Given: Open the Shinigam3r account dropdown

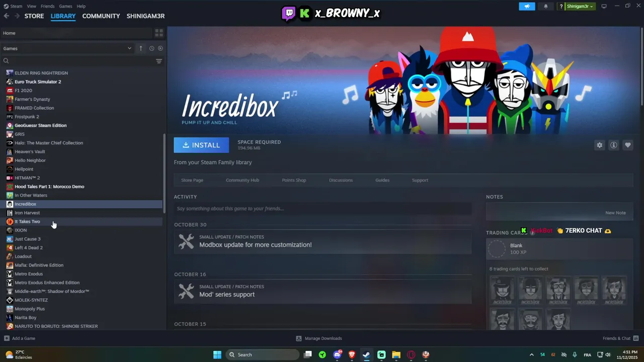Looking at the screenshot, I should (580, 6).
